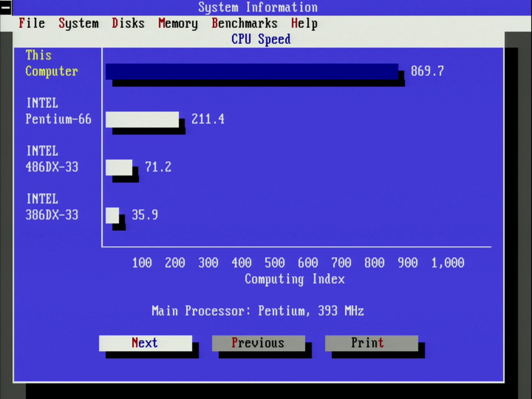Click the 211.4 index value
The width and height of the screenshot is (532, 399).
click(208, 119)
